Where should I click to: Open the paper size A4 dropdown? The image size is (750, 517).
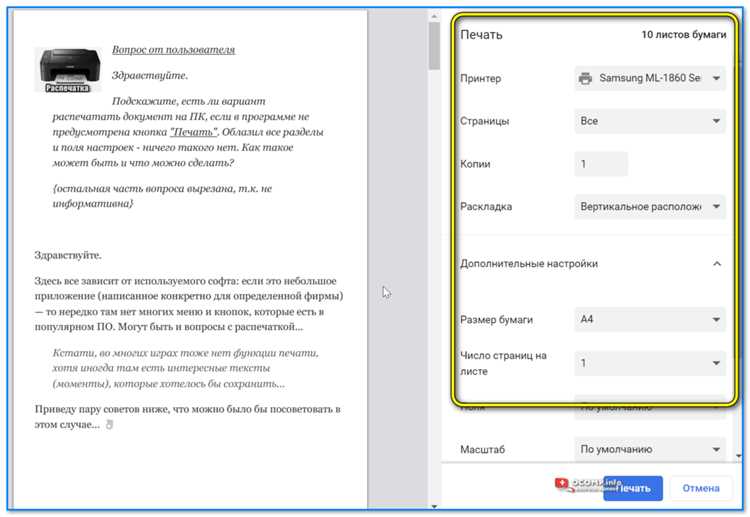650,319
